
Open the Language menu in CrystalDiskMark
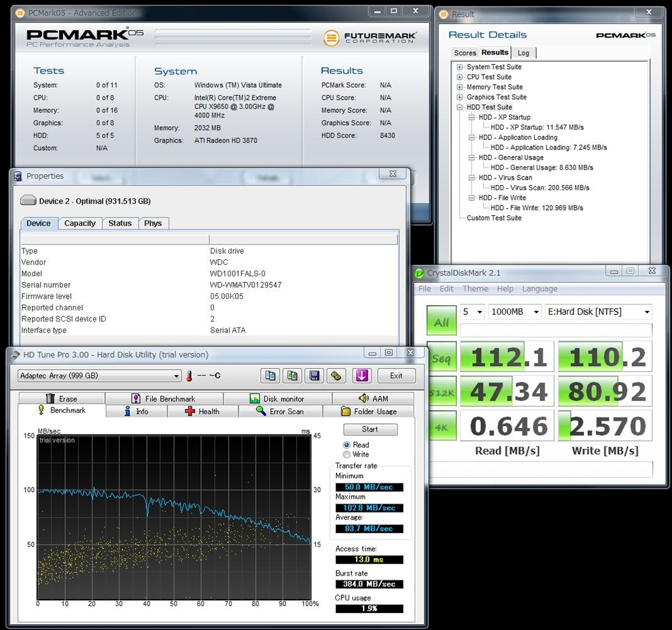[x=539, y=289]
